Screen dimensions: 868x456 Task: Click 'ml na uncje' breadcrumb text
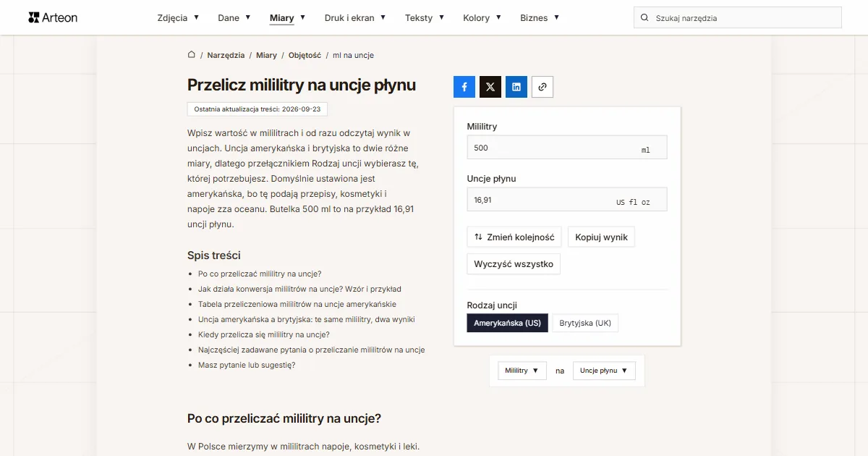353,55
